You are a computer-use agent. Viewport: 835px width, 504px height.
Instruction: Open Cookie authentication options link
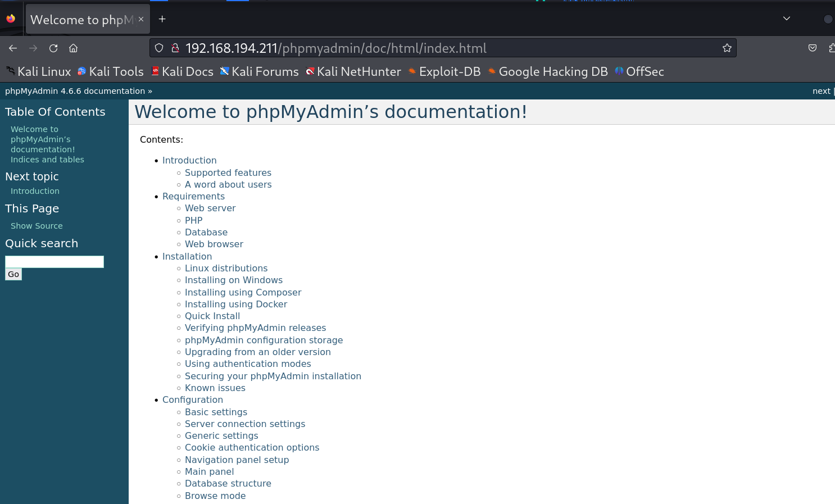pyautogui.click(x=252, y=448)
